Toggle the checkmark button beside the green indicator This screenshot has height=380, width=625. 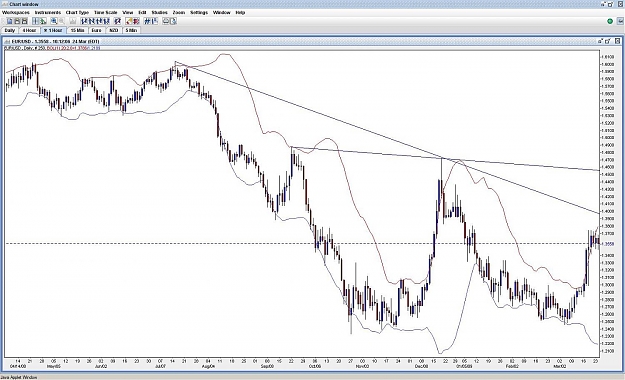click(x=620, y=21)
